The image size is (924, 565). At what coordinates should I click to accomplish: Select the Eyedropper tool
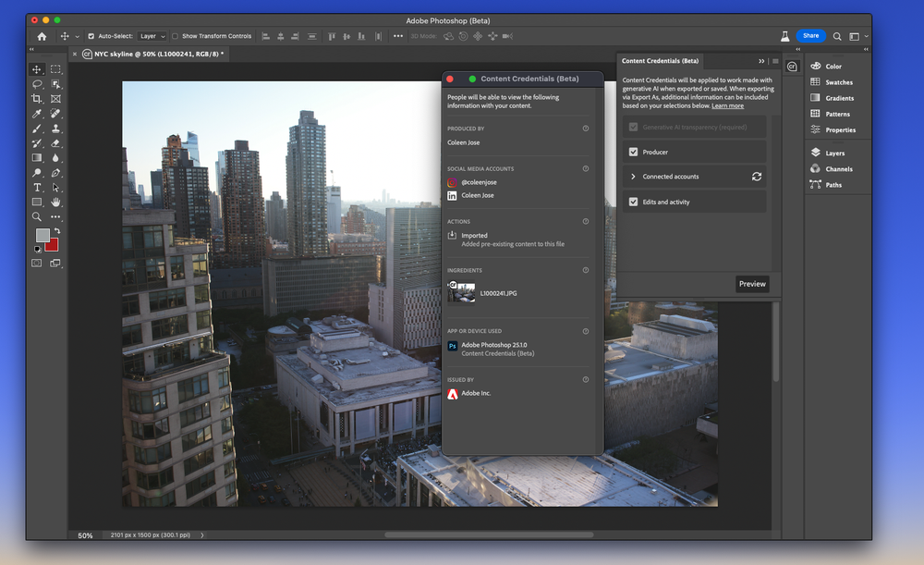click(37, 113)
